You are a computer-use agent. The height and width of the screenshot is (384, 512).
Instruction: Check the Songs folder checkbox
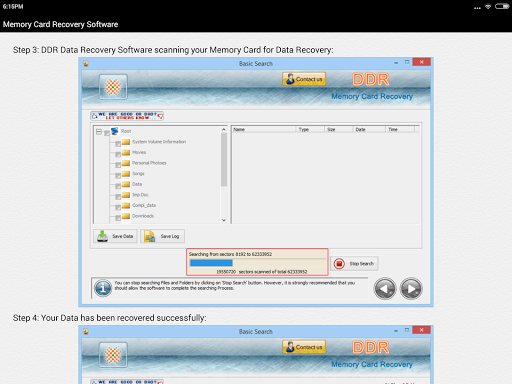(118, 176)
